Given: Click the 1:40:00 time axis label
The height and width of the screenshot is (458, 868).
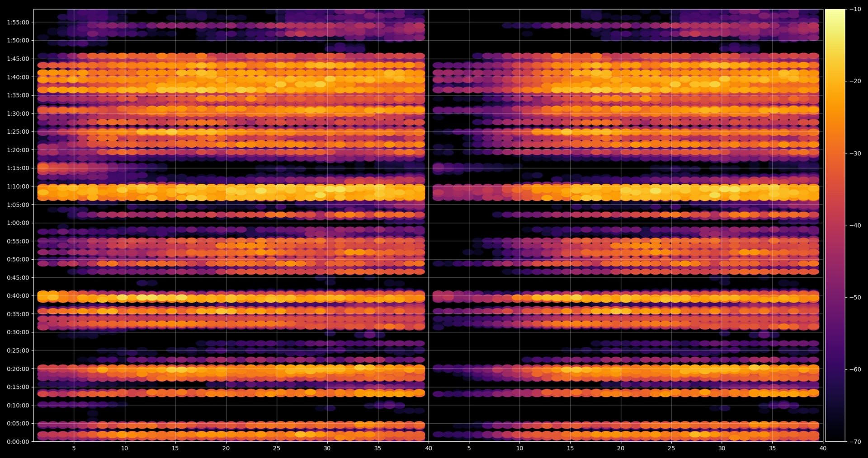Looking at the screenshot, I should (18, 77).
